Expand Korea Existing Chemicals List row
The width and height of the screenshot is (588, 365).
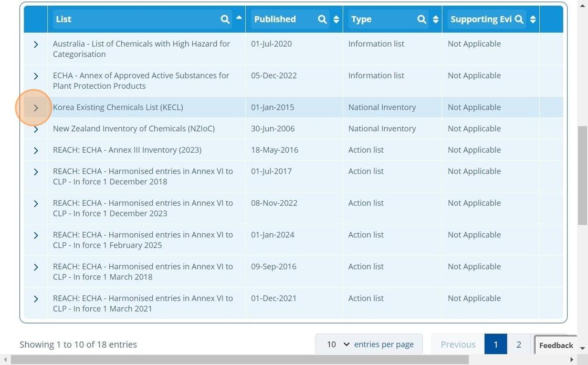tap(36, 108)
